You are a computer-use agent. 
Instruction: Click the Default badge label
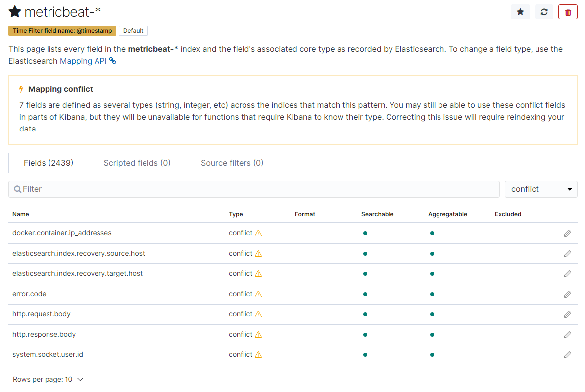click(133, 31)
